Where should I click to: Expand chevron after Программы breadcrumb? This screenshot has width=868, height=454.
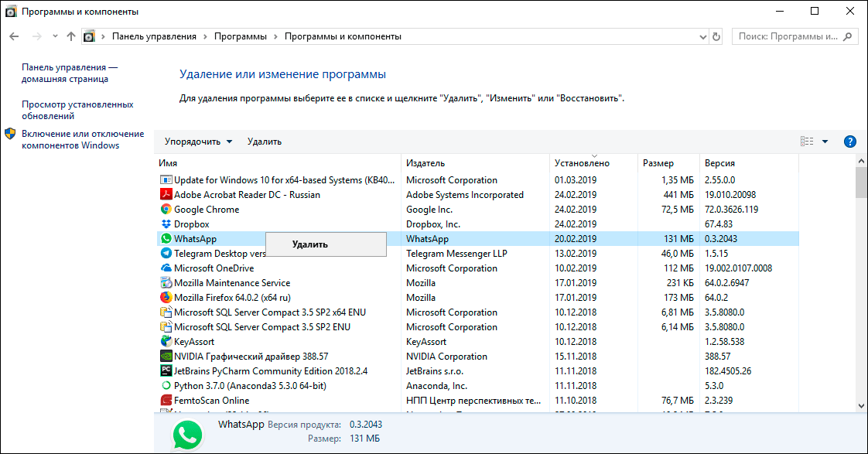[x=275, y=36]
